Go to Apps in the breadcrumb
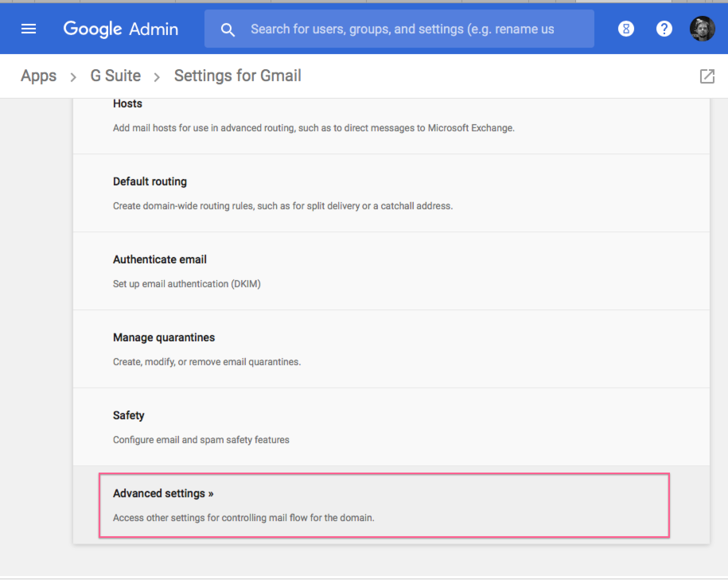The height and width of the screenshot is (580, 728). click(x=38, y=76)
